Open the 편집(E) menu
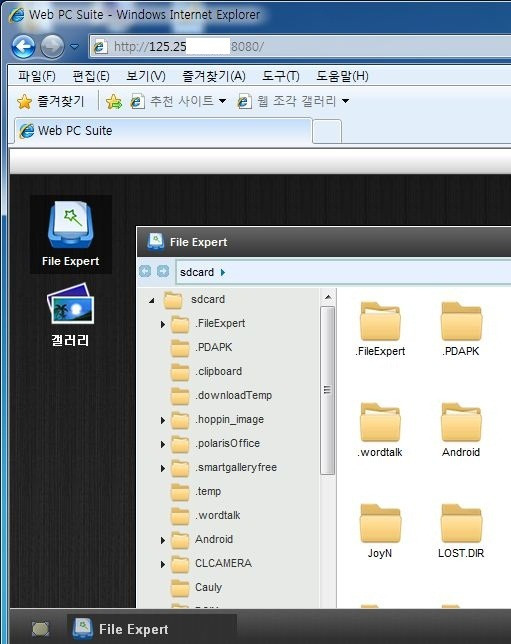 click(91, 76)
